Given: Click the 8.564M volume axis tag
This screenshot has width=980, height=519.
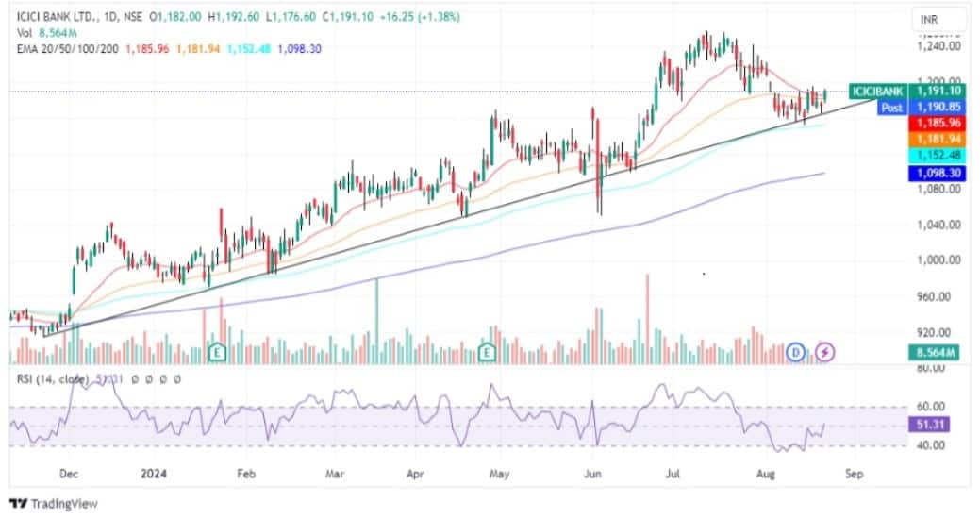Looking at the screenshot, I should [933, 353].
